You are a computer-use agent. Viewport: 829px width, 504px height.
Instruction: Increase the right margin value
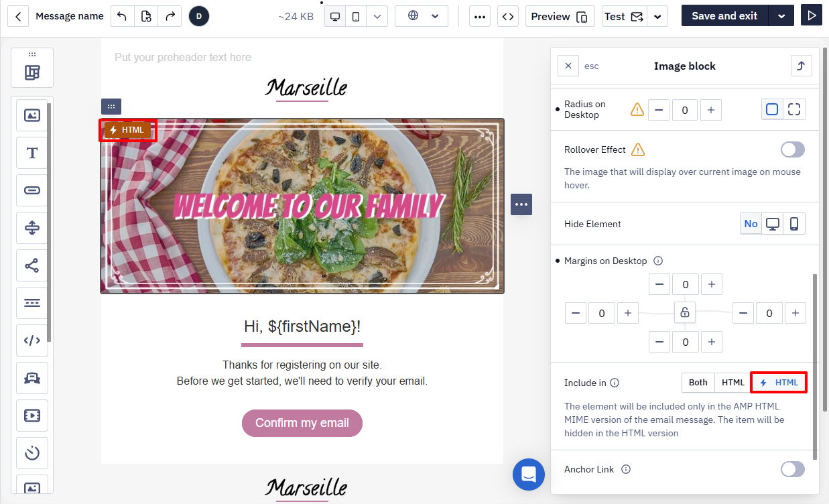click(x=795, y=313)
